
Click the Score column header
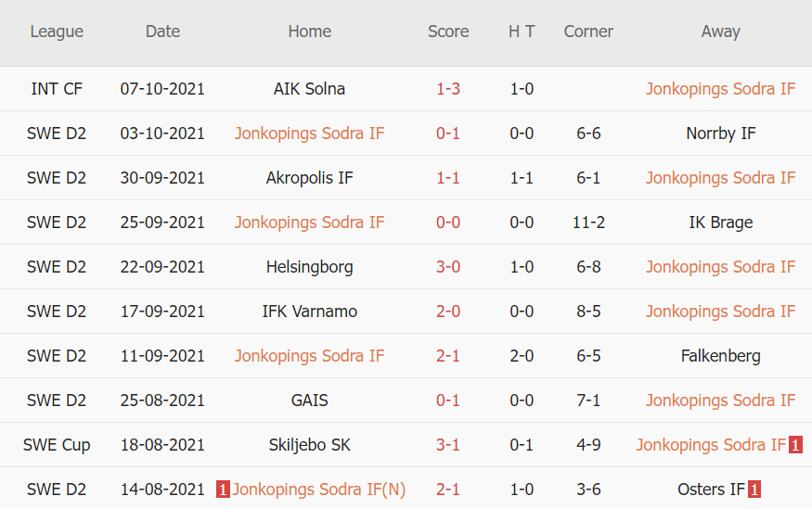[x=448, y=32]
